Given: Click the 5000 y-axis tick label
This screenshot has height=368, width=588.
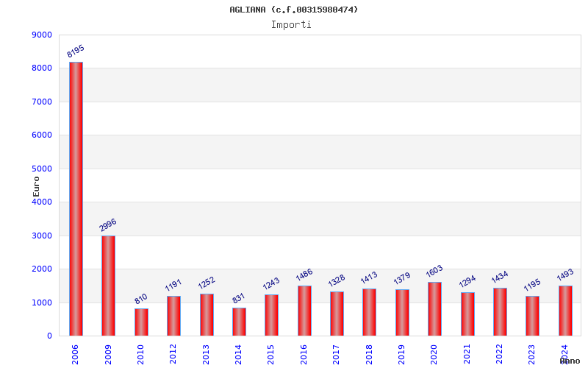Looking at the screenshot, I should click(x=42, y=169).
